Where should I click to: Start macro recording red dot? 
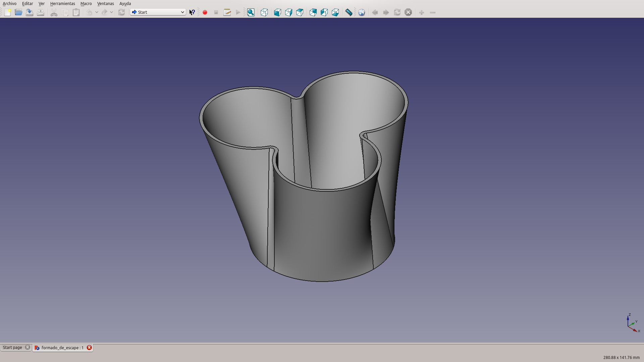205,12
